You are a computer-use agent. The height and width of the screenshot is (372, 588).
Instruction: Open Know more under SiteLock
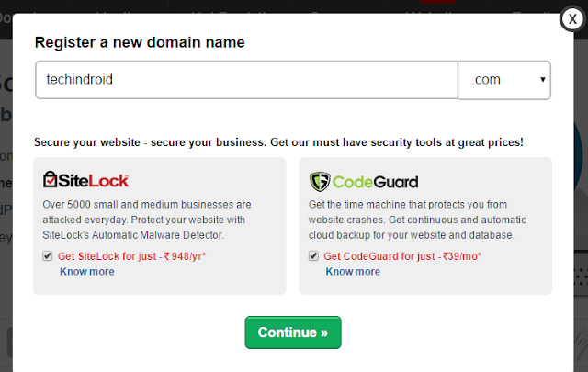pyautogui.click(x=87, y=272)
